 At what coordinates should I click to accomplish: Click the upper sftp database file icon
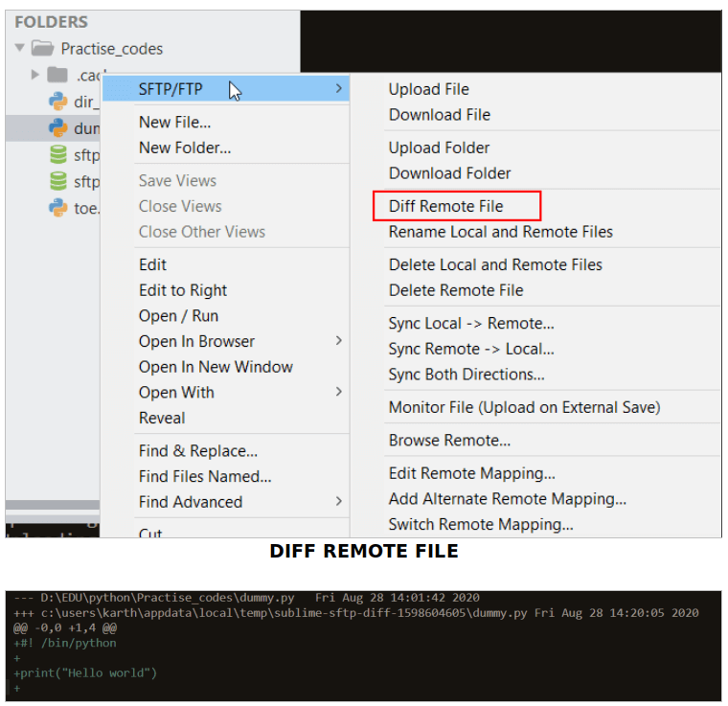(x=57, y=155)
